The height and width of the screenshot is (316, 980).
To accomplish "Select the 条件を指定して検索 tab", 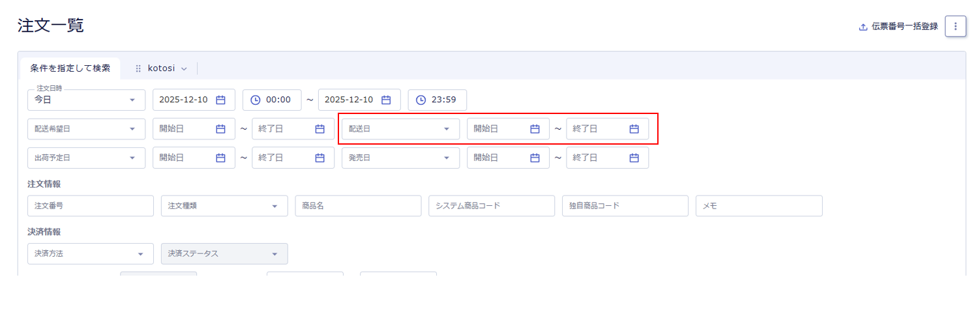I will pyautogui.click(x=70, y=68).
